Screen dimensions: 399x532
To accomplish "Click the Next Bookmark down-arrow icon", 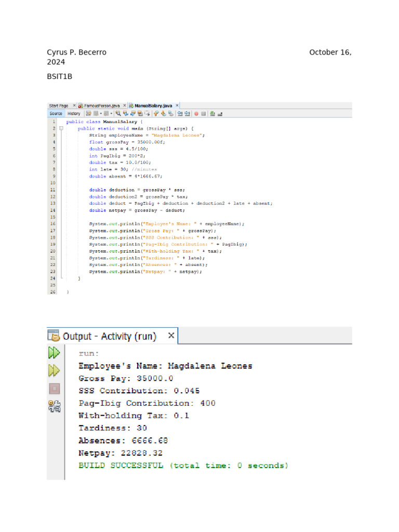I will [x=163, y=113].
